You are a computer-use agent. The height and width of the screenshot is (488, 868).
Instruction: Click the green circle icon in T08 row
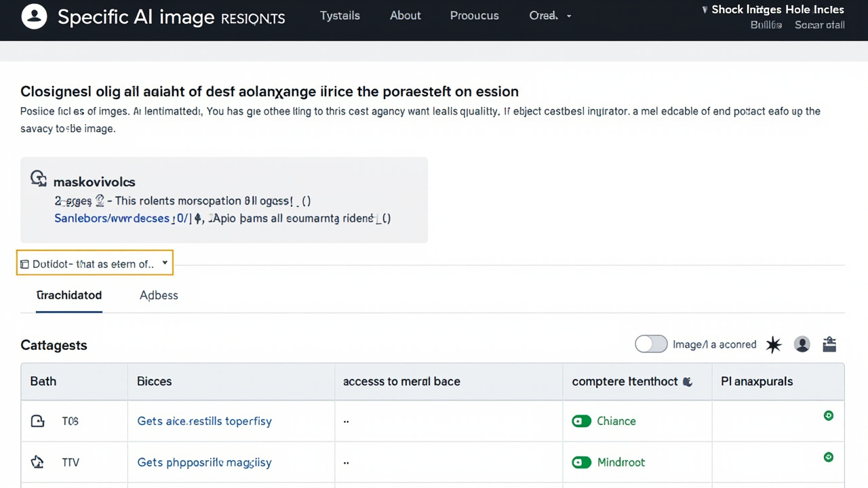tap(828, 415)
